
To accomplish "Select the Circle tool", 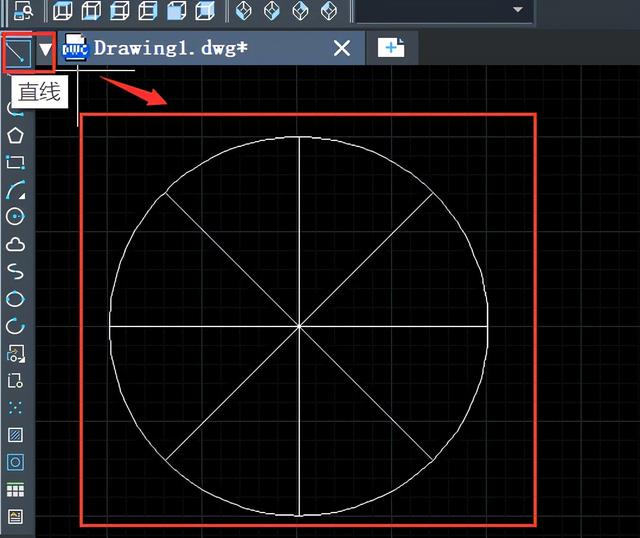I will pyautogui.click(x=16, y=216).
